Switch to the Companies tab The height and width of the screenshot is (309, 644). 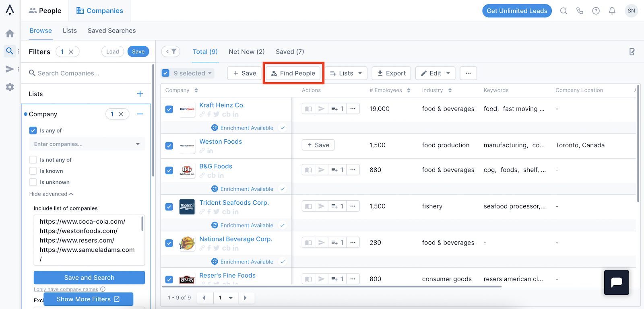coord(100,11)
